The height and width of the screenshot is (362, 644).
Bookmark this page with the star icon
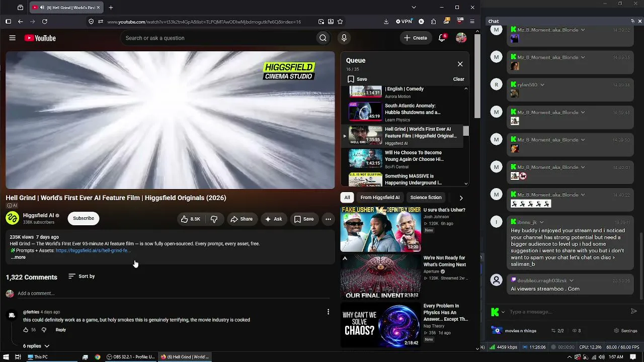[x=340, y=22]
